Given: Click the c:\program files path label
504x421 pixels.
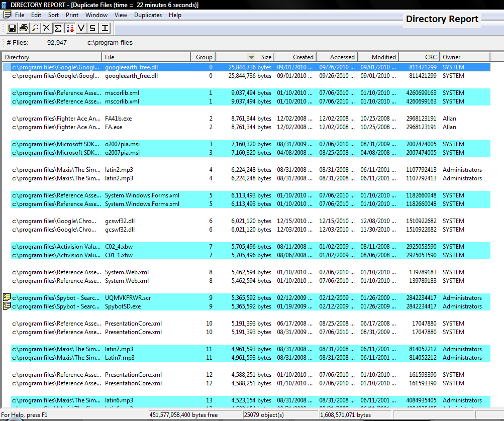Looking at the screenshot, I should pyautogui.click(x=110, y=42).
